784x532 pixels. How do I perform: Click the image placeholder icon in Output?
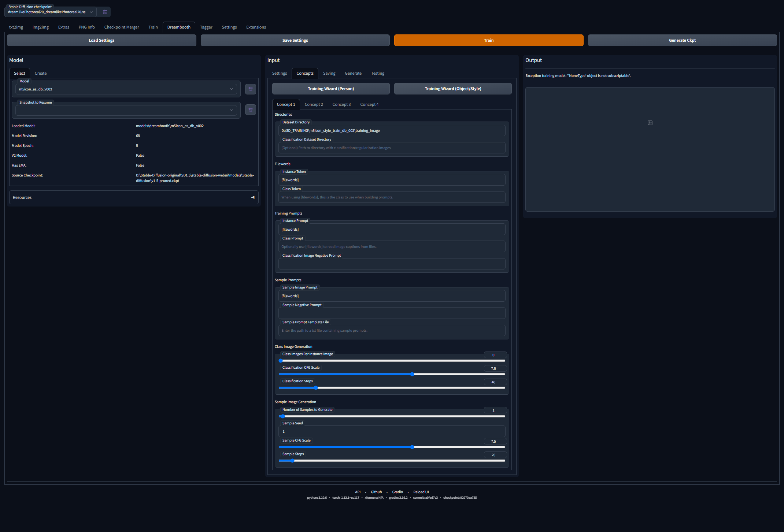650,123
